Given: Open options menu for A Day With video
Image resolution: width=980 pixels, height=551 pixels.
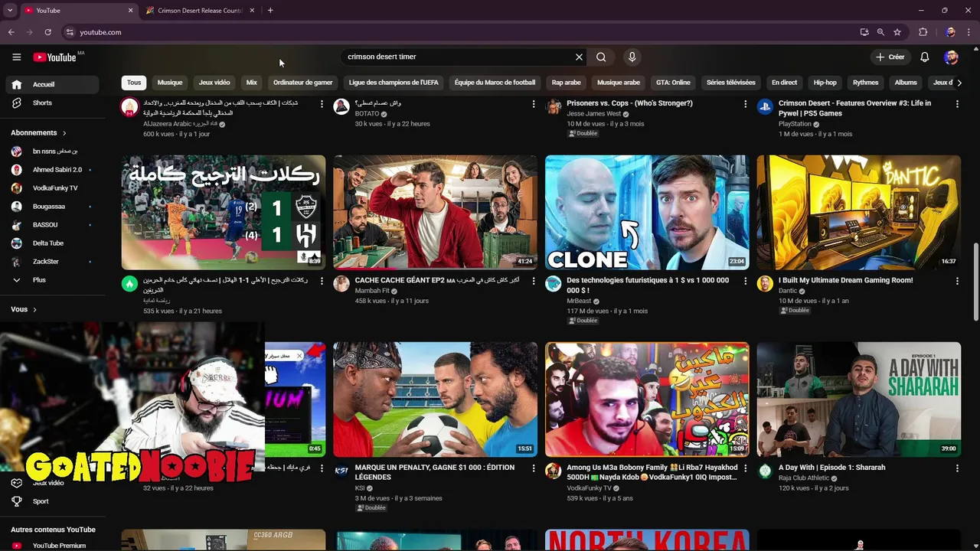Looking at the screenshot, I should click(x=957, y=468).
